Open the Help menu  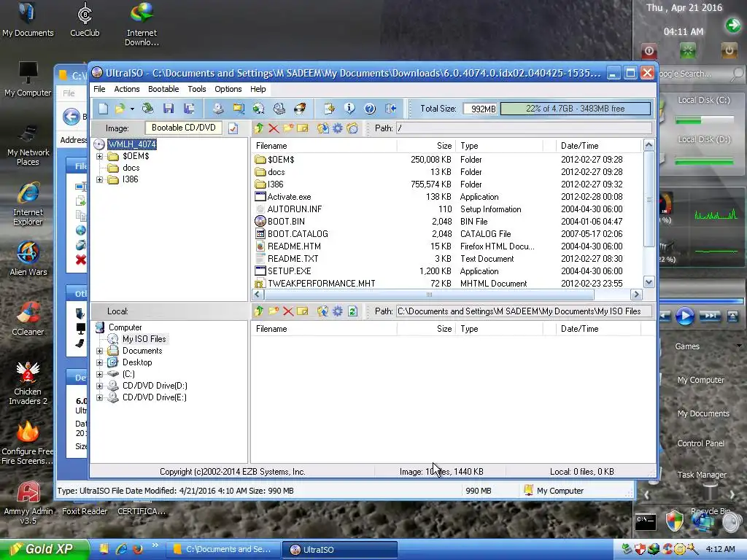click(258, 89)
